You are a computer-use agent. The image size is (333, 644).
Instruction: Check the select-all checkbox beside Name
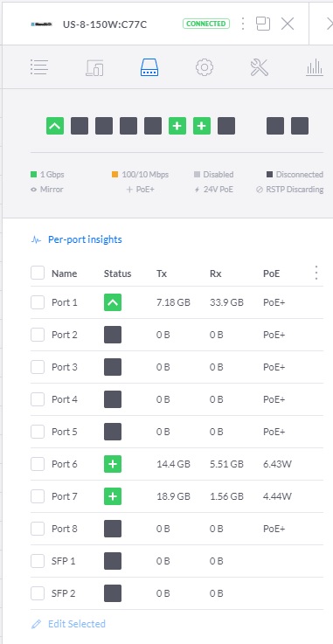coord(38,273)
